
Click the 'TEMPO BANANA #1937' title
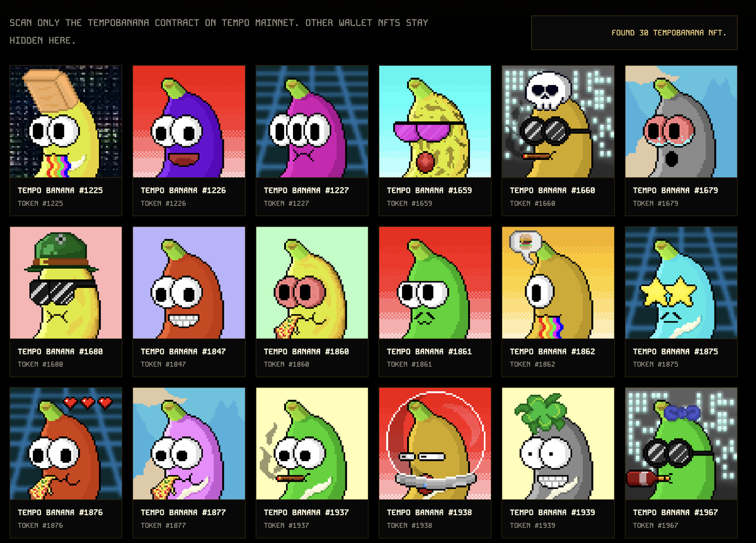pos(306,513)
